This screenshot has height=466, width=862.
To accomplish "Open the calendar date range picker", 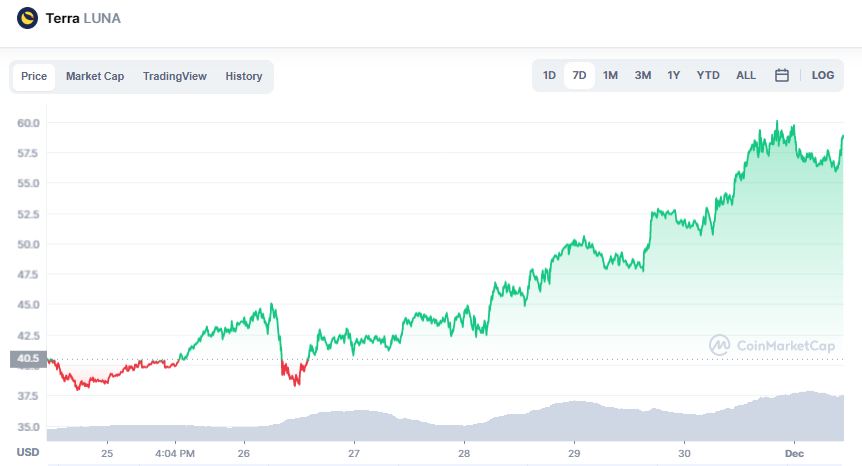I will [782, 75].
